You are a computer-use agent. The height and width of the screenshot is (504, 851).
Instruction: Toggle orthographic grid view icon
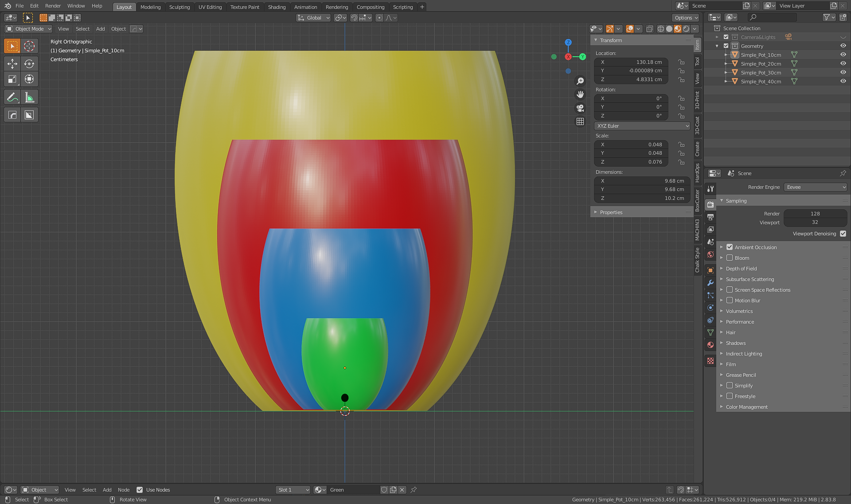(x=580, y=121)
